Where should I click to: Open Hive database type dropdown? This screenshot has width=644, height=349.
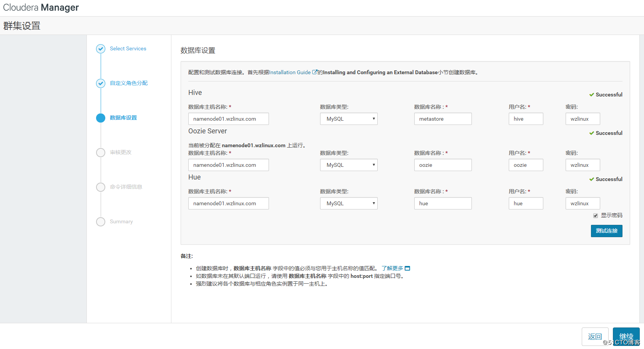coord(349,119)
